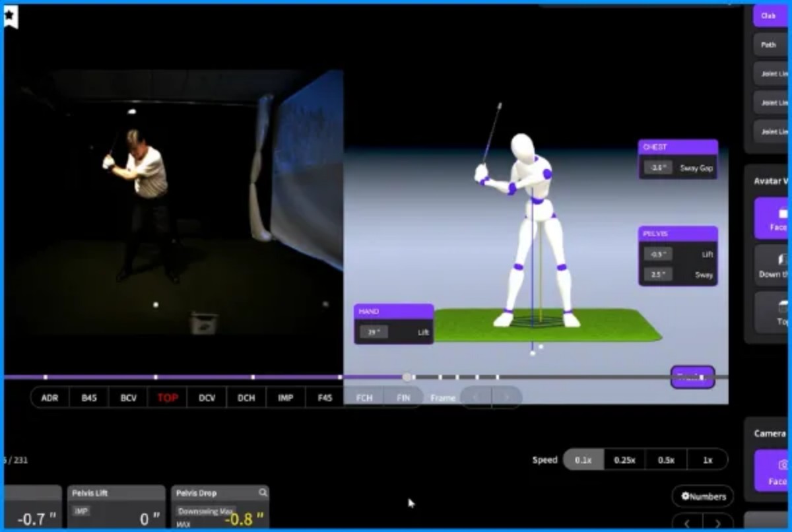Open the IMP selector on Pelvis Lift
792x532 pixels.
82,511
